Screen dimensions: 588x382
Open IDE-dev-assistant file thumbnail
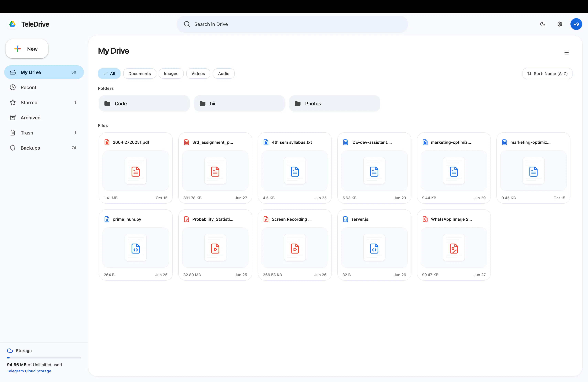coord(374,171)
